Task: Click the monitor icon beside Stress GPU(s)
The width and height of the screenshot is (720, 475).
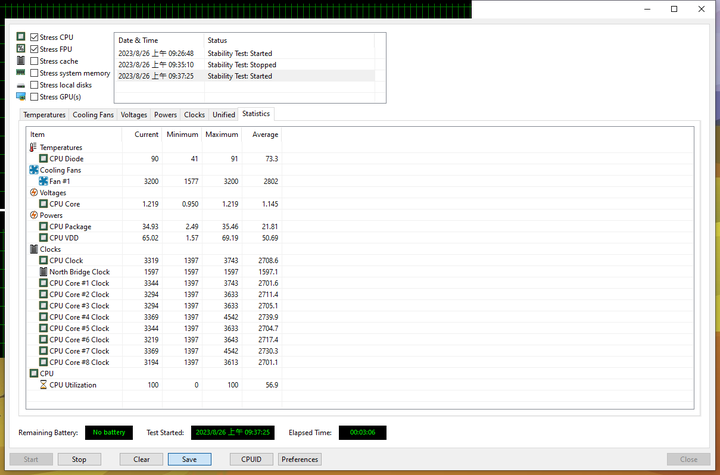Action: coord(21,96)
